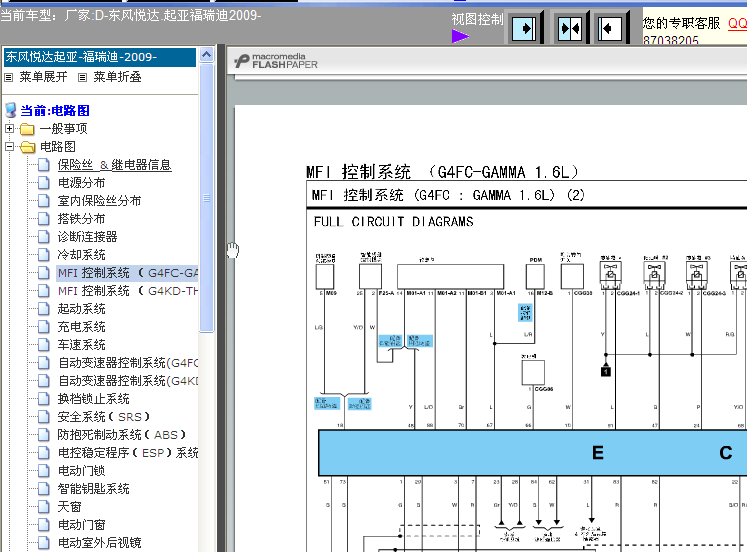Collapse the 电路图 tree node

[x=10, y=147]
